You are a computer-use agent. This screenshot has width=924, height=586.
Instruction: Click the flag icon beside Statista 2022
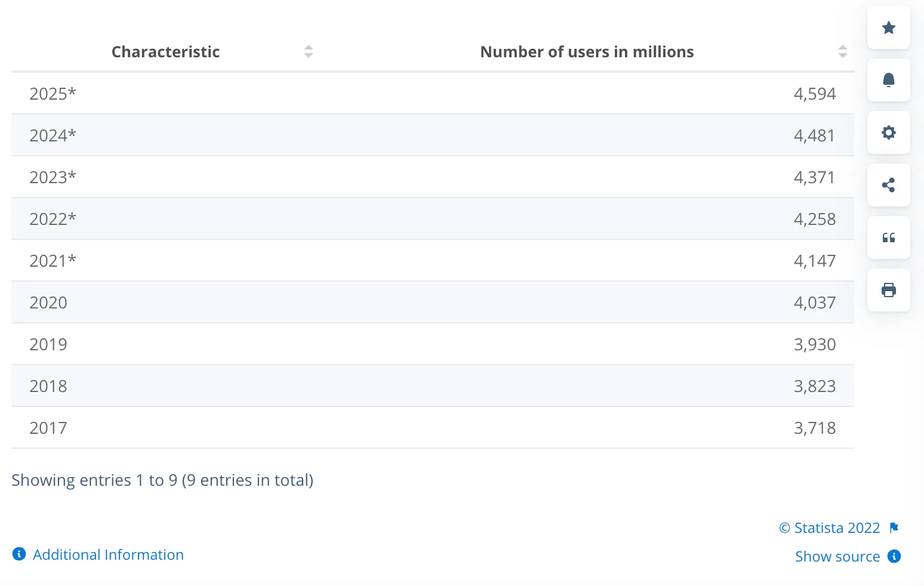pos(895,528)
